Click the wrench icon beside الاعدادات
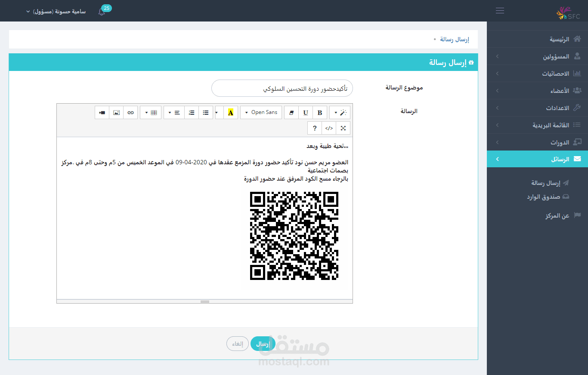Image resolution: width=588 pixels, height=375 pixels. click(x=577, y=108)
